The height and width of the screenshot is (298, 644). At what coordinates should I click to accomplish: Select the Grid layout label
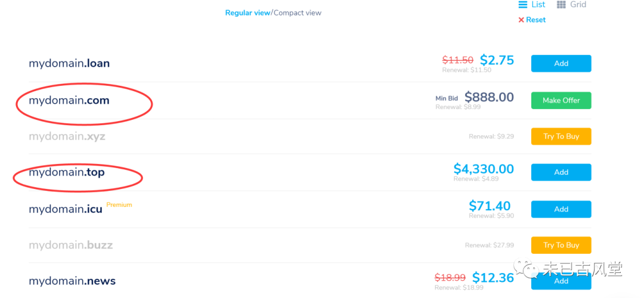(x=578, y=5)
